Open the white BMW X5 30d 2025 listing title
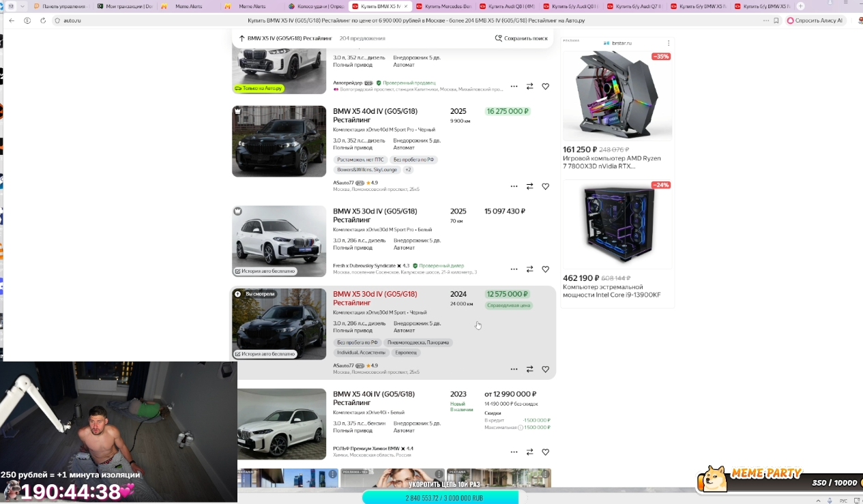This screenshot has height=504, width=863. click(x=375, y=216)
